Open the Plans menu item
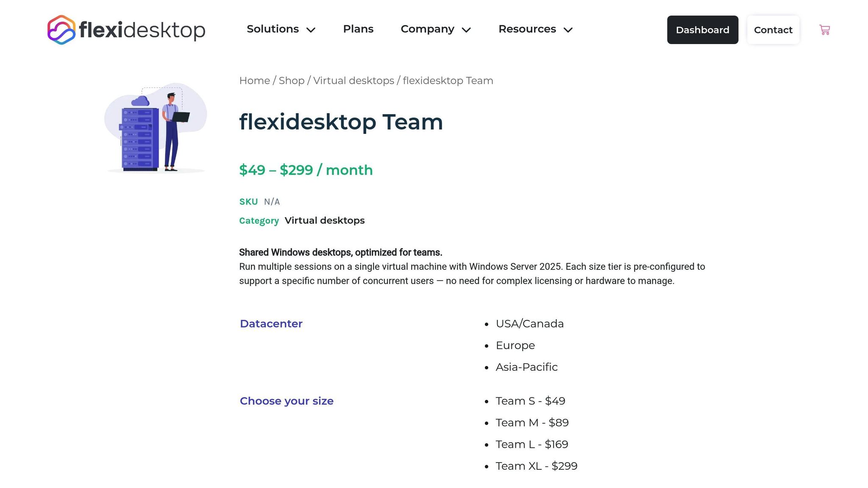Image resolution: width=868 pixels, height=488 pixels. coord(358,29)
